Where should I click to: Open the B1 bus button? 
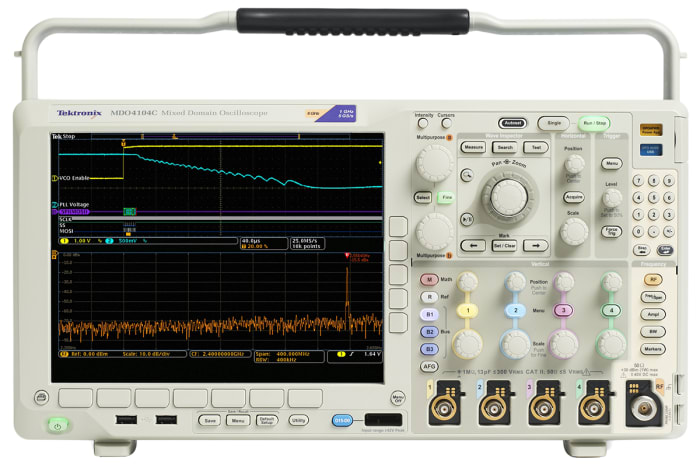[429, 315]
